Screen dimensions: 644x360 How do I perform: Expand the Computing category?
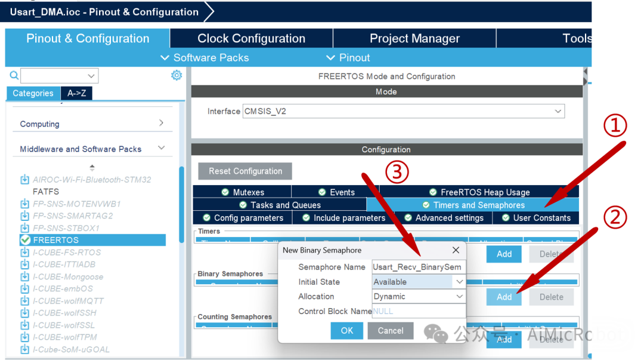point(162,122)
